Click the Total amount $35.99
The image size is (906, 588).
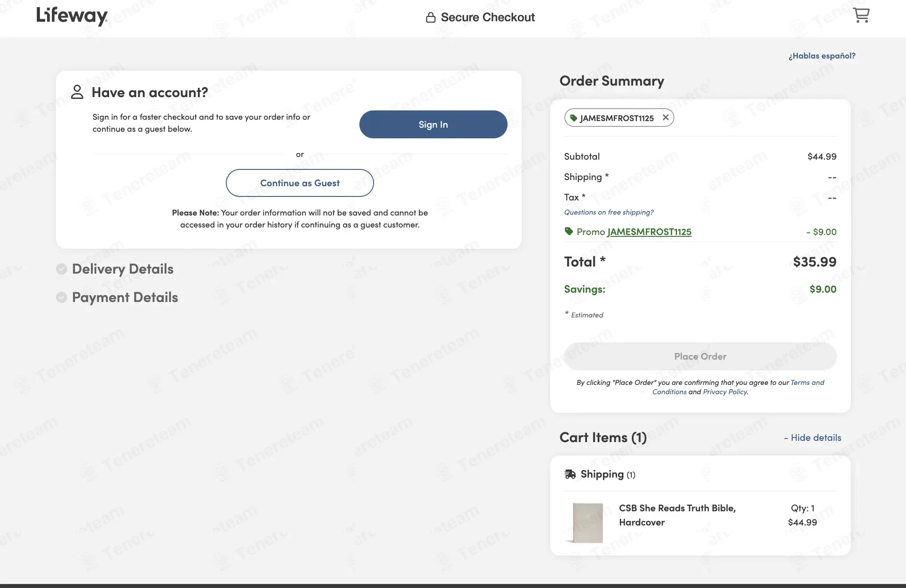click(815, 262)
